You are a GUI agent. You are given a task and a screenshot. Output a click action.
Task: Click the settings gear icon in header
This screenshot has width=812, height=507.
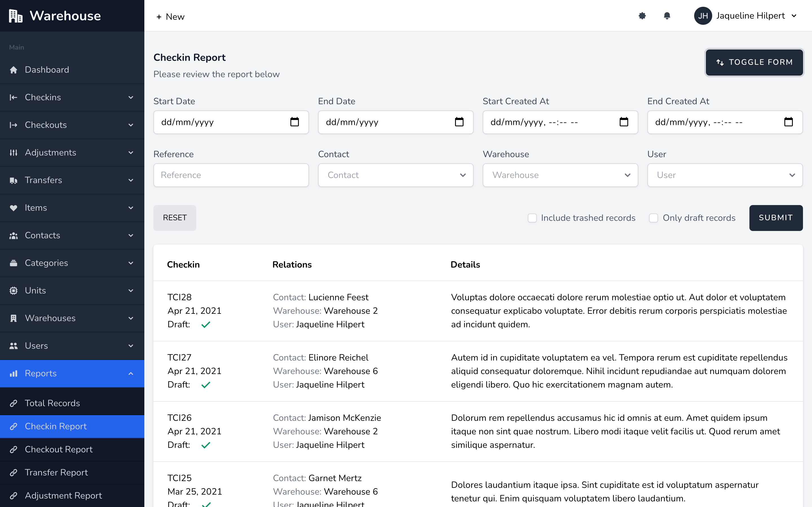point(642,16)
